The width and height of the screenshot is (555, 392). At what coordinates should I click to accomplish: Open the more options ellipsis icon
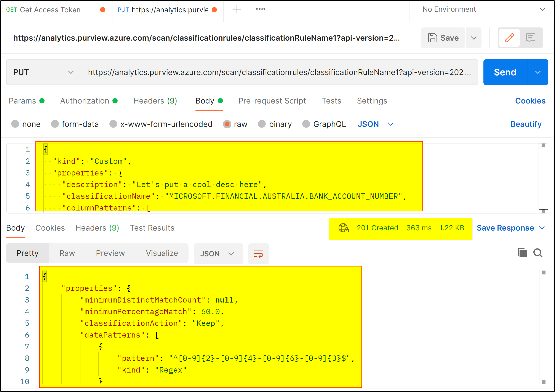260,9
